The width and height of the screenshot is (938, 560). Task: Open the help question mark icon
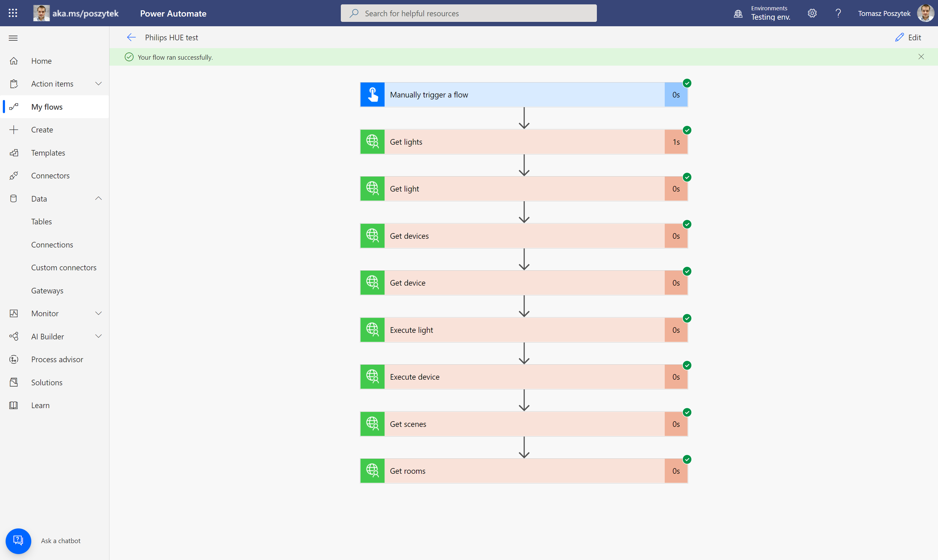838,13
